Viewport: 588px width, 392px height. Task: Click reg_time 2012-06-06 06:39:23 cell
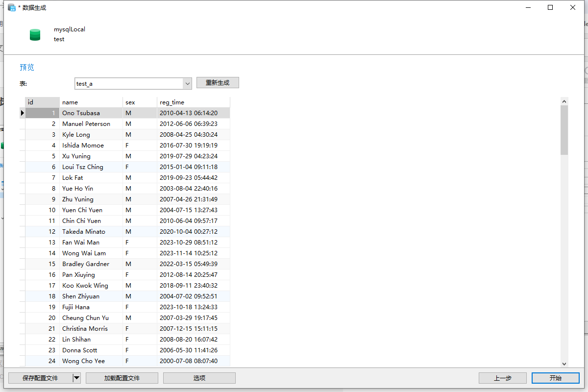194,123
